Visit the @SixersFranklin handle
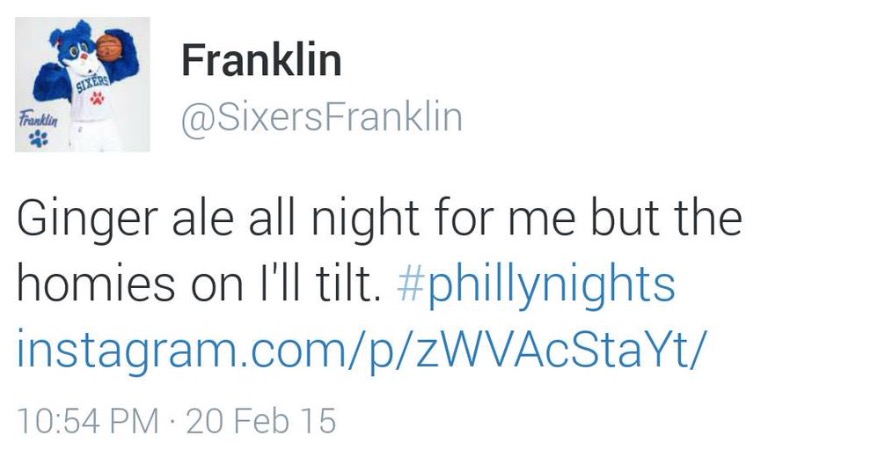872x456 pixels. 321,118
